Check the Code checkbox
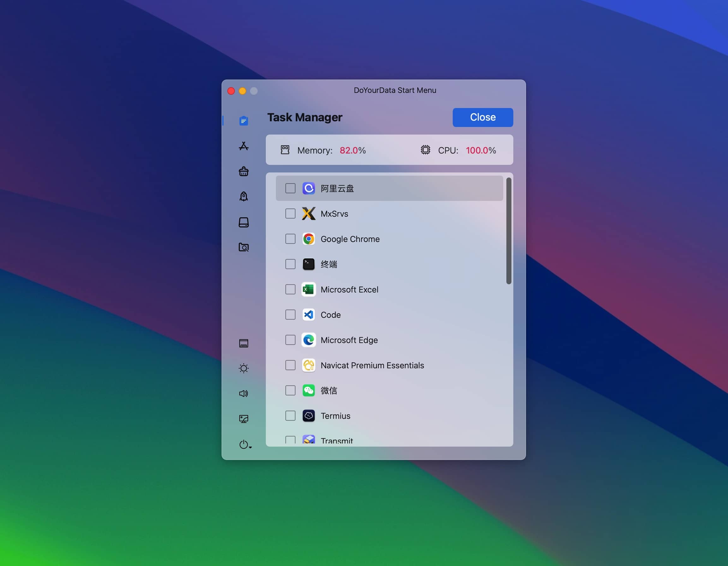This screenshot has width=728, height=566. [x=290, y=315]
